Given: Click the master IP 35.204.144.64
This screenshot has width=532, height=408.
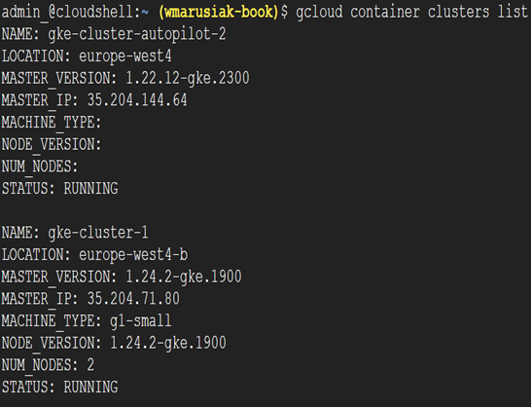Looking at the screenshot, I should [137, 100].
